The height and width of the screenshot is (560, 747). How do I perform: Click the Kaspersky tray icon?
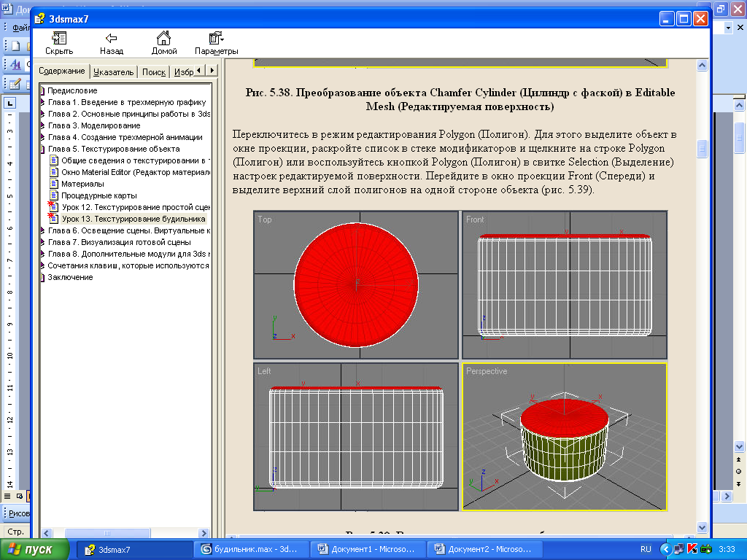point(692,549)
